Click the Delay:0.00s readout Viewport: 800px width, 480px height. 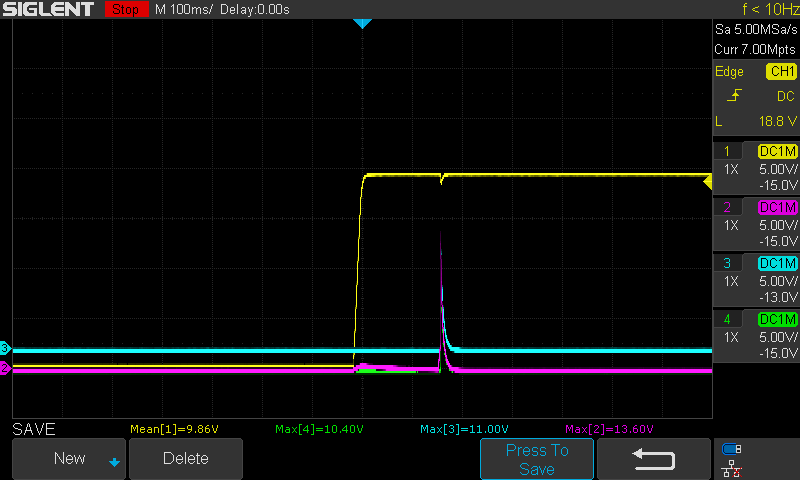[x=255, y=9]
